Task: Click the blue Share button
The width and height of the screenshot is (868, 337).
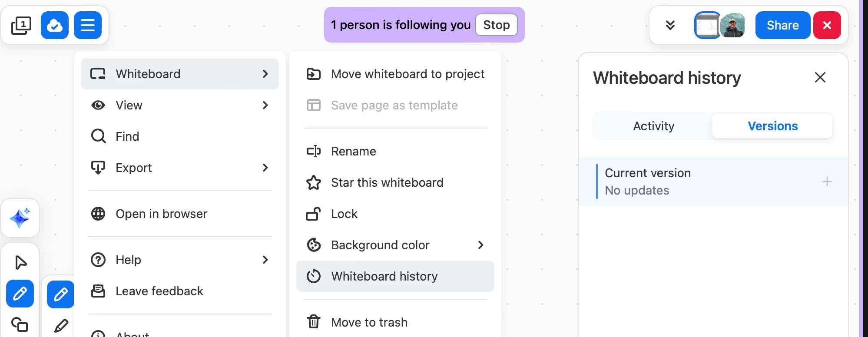Action: coord(783,25)
